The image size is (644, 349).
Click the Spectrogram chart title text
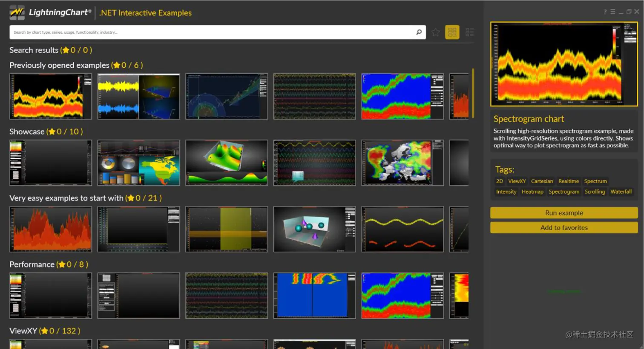(529, 119)
